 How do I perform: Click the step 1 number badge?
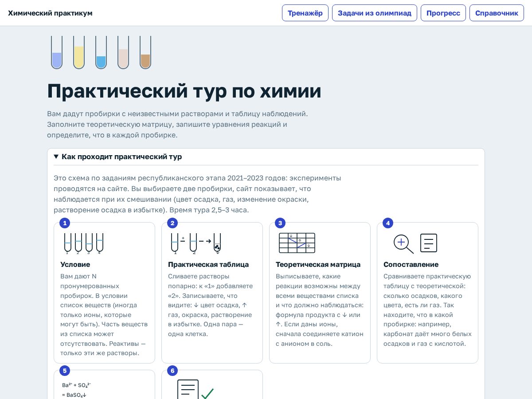click(65, 223)
